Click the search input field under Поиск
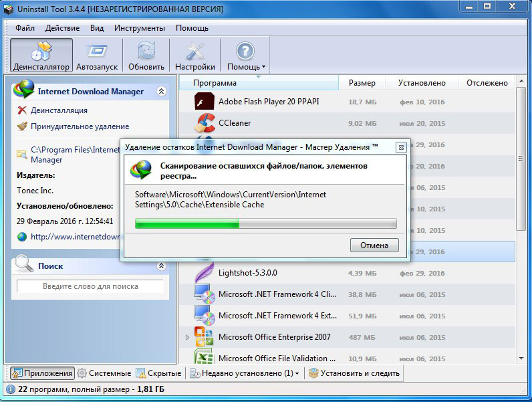The image size is (532, 402). [90, 286]
